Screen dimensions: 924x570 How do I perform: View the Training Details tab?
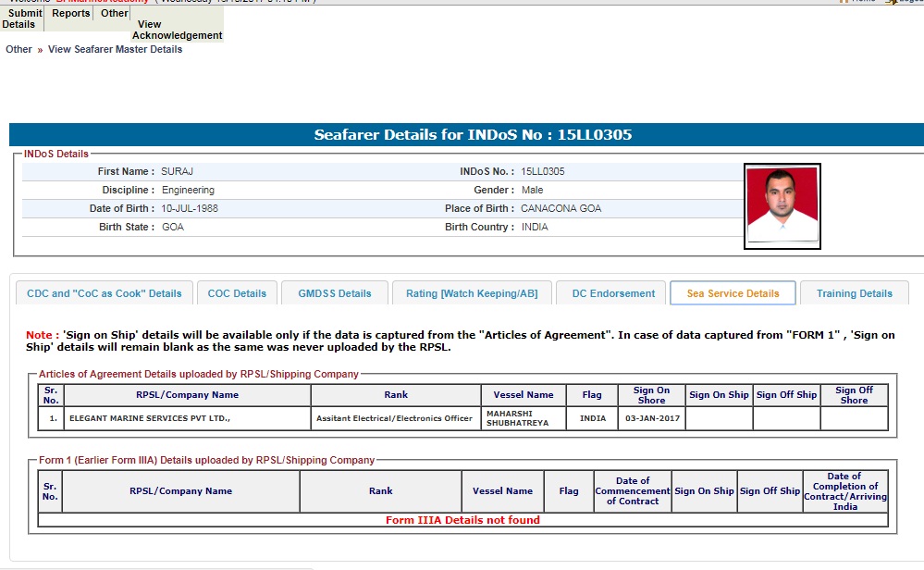[854, 293]
